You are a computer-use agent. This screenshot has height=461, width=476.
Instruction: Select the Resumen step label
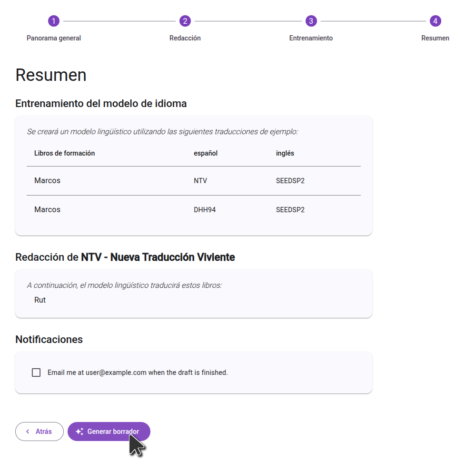coord(435,38)
